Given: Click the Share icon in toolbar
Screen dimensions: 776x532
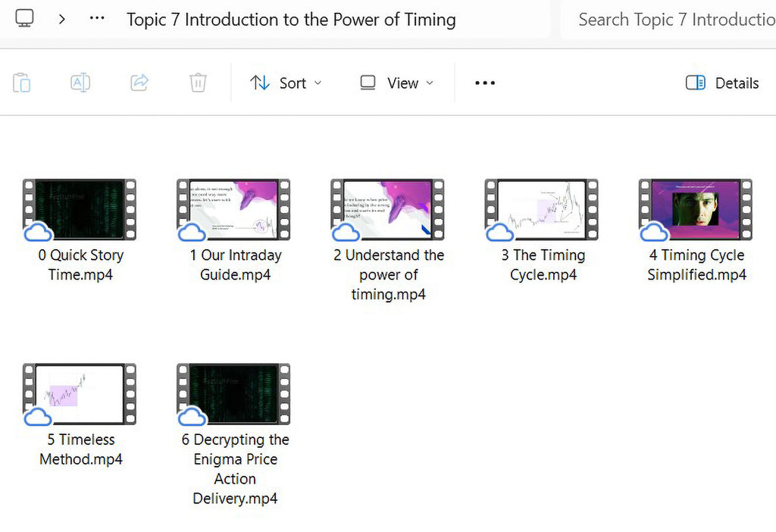Looking at the screenshot, I should point(139,83).
